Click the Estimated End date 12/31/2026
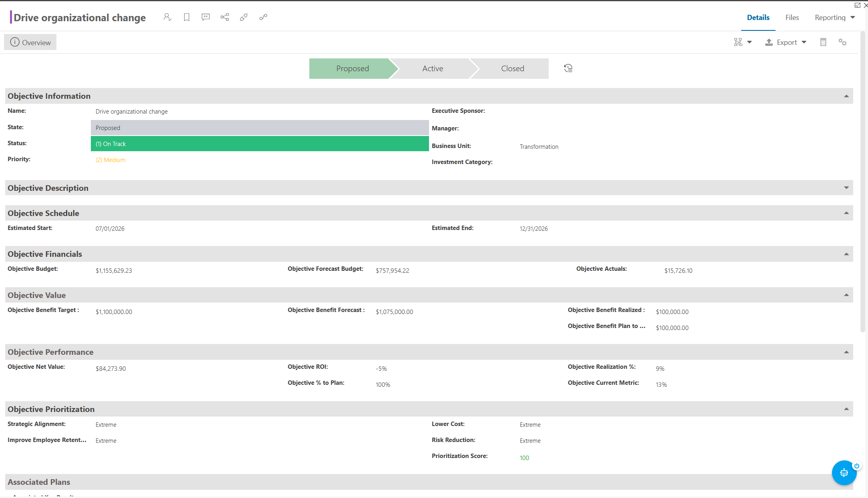 [x=533, y=229]
